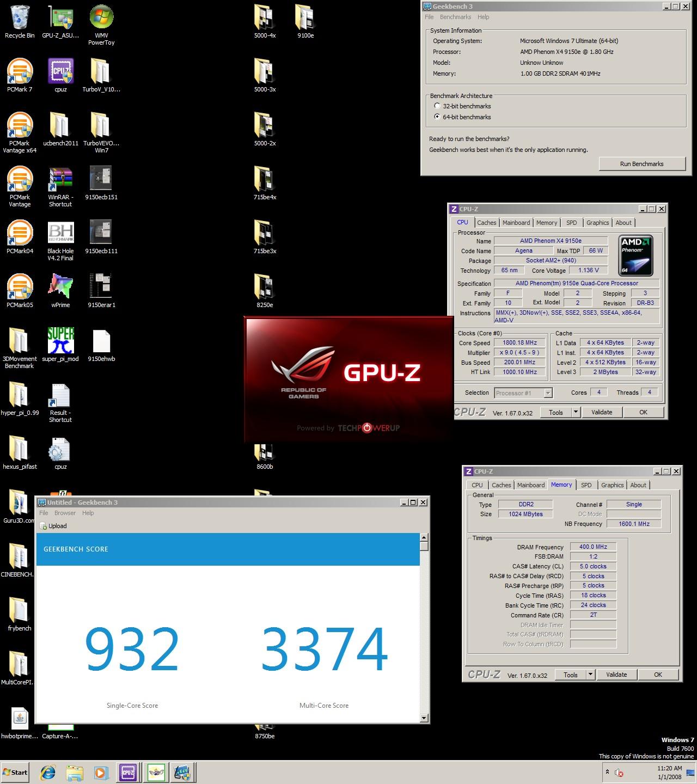Open the Recycle Bin desktop icon
The height and width of the screenshot is (784, 697).
coord(20,22)
